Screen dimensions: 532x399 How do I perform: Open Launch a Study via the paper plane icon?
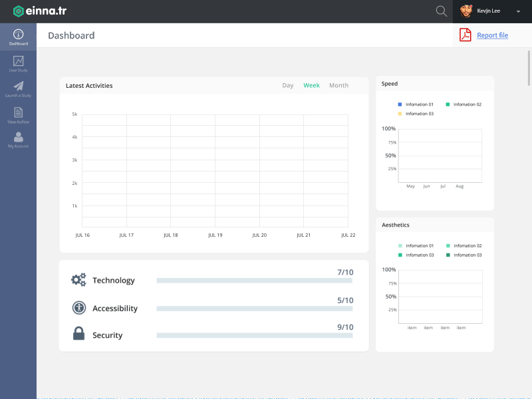(18, 88)
